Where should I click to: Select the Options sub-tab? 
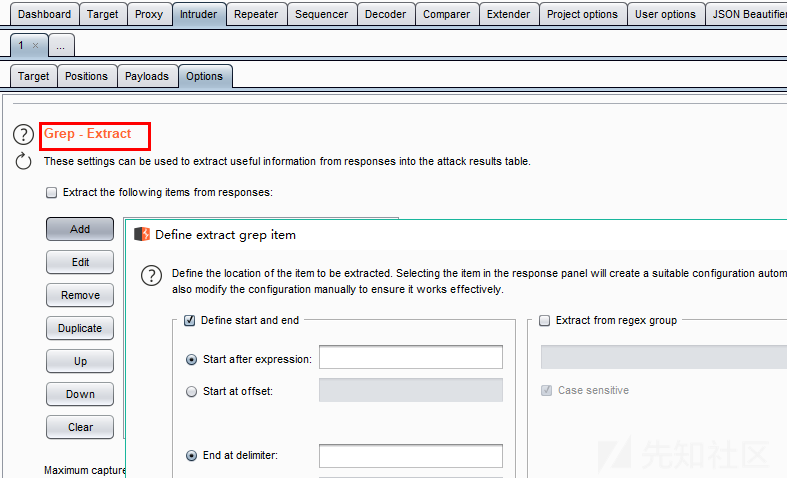click(x=204, y=76)
